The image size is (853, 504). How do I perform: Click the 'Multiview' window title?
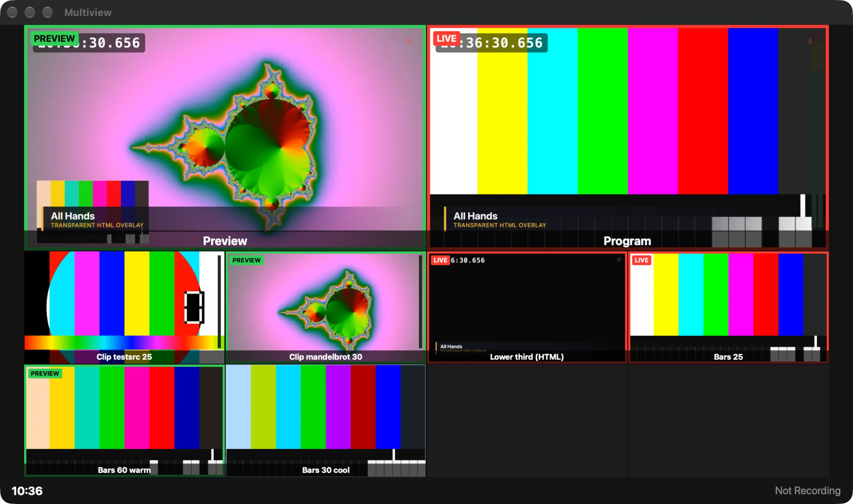[x=88, y=13]
